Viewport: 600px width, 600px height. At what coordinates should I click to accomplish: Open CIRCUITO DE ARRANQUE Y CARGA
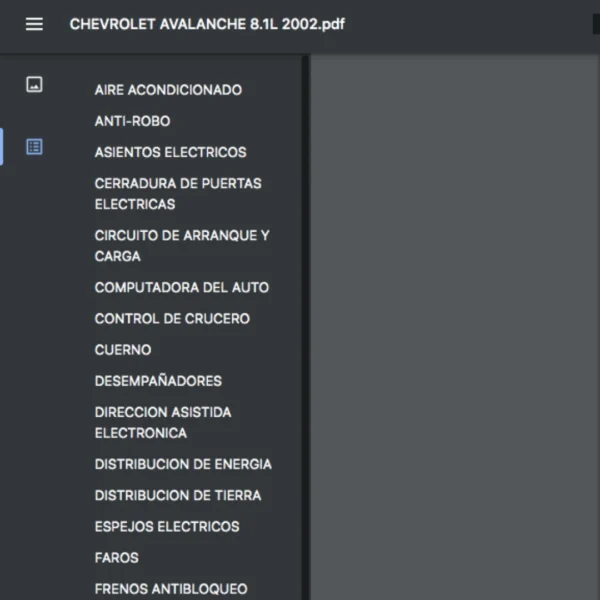[x=181, y=245]
